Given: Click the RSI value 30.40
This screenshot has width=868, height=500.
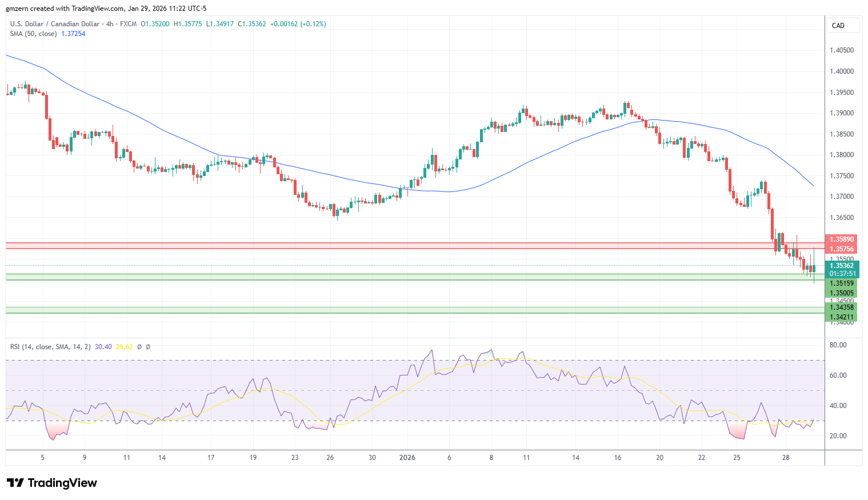Looking at the screenshot, I should 103,347.
